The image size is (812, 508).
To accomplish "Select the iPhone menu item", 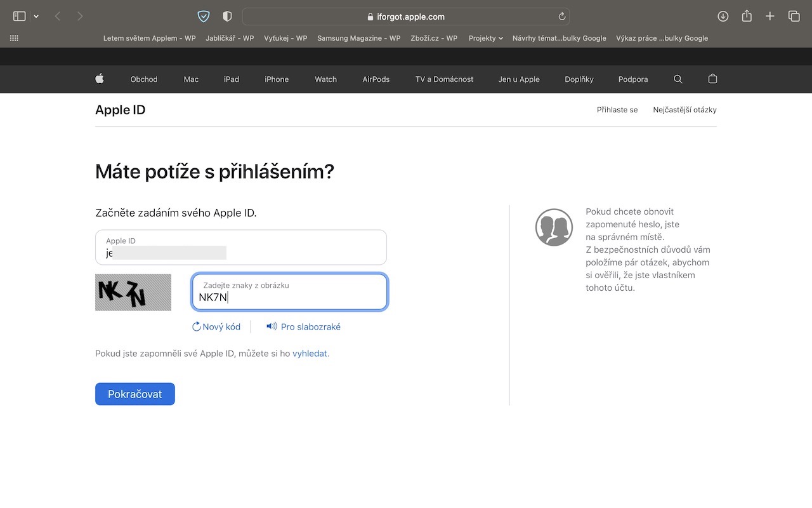I will tap(277, 79).
